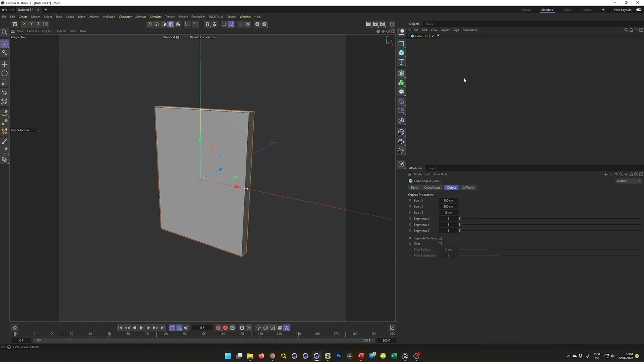Toggle Y axis lock
Screen dimensions: 644x362
point(31,24)
